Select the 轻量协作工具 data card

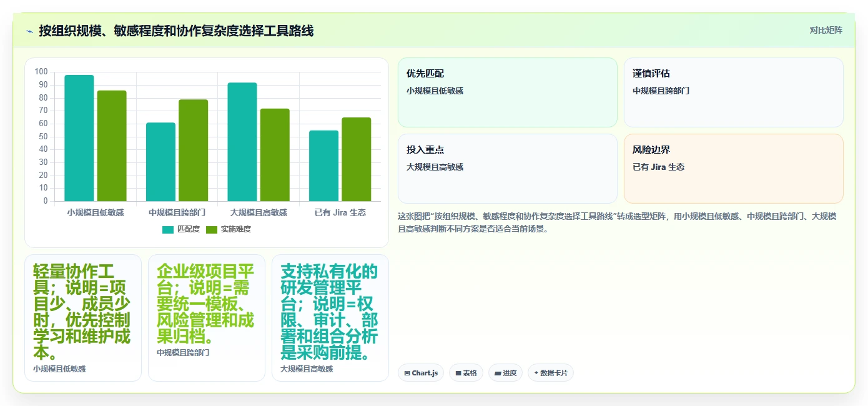click(83, 317)
